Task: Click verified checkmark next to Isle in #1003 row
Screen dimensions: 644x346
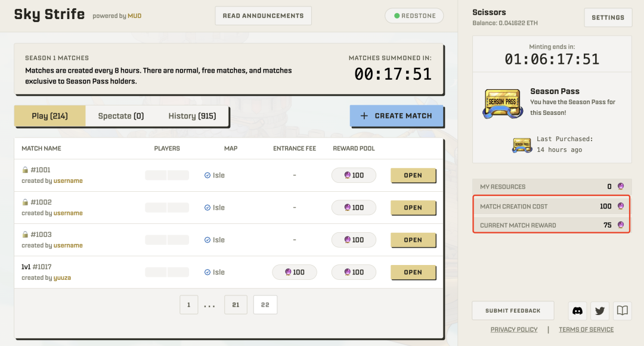Action: [208, 240]
